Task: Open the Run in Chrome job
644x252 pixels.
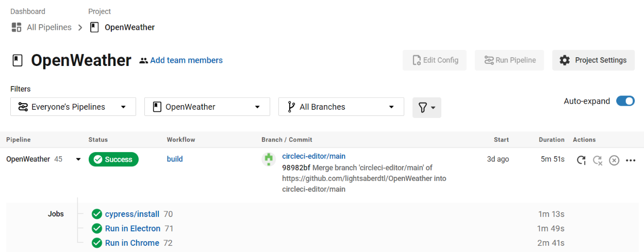Action: click(x=132, y=243)
